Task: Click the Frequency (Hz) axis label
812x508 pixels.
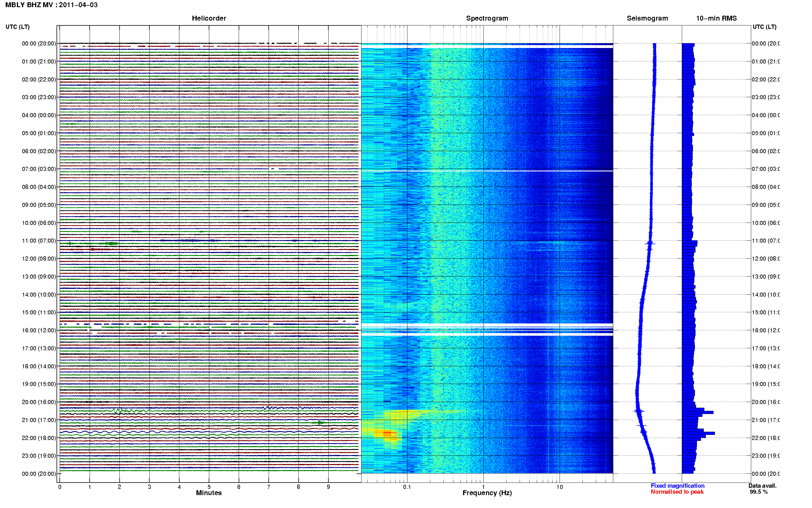Action: [487, 493]
